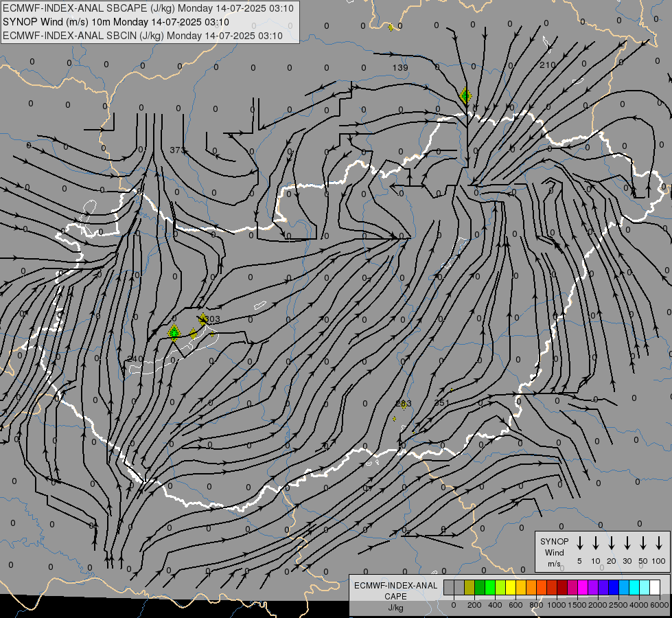
Task: Click the wind arrow above the 30 label
Action: (x=627, y=542)
